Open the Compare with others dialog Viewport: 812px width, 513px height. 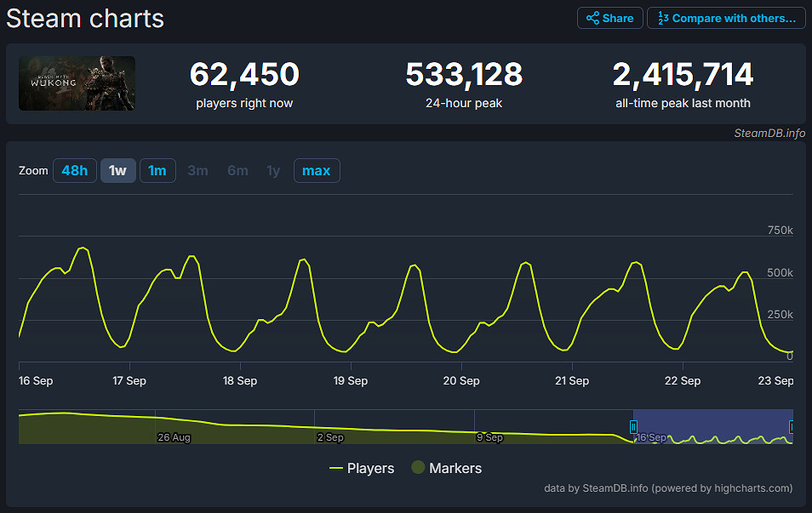tap(726, 17)
